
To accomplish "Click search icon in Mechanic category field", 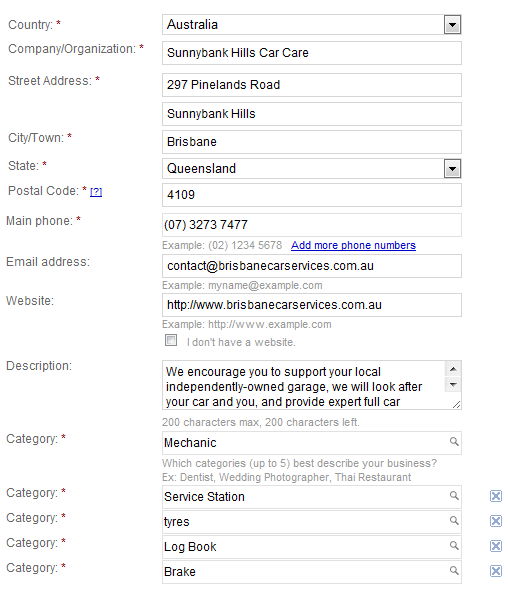I will (454, 441).
